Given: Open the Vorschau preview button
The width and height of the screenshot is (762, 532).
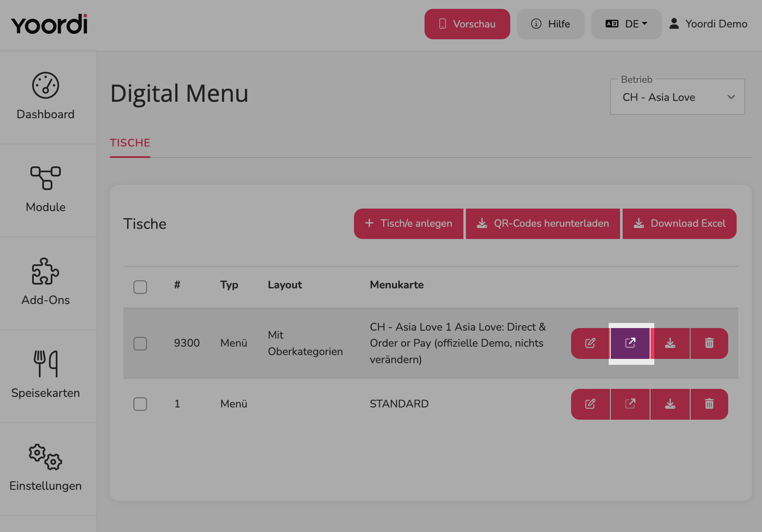Looking at the screenshot, I should pyautogui.click(x=467, y=24).
